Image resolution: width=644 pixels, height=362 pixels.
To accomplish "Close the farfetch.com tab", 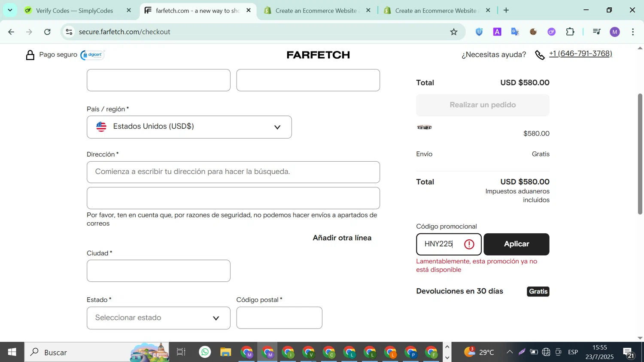I will [249, 10].
